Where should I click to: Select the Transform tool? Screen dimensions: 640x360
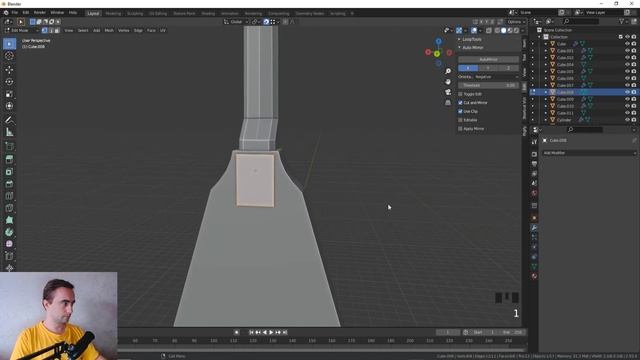pos(9,106)
